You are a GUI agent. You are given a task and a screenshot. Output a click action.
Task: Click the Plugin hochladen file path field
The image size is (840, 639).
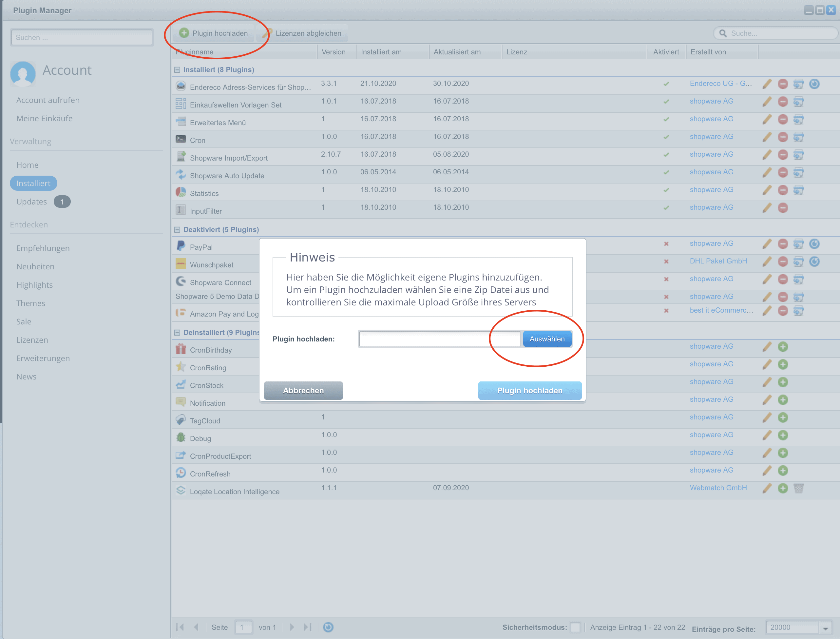pyautogui.click(x=440, y=339)
